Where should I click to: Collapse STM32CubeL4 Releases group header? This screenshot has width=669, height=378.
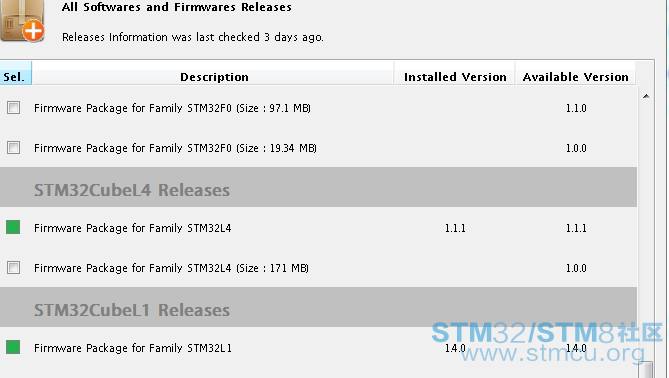pyautogui.click(x=318, y=187)
